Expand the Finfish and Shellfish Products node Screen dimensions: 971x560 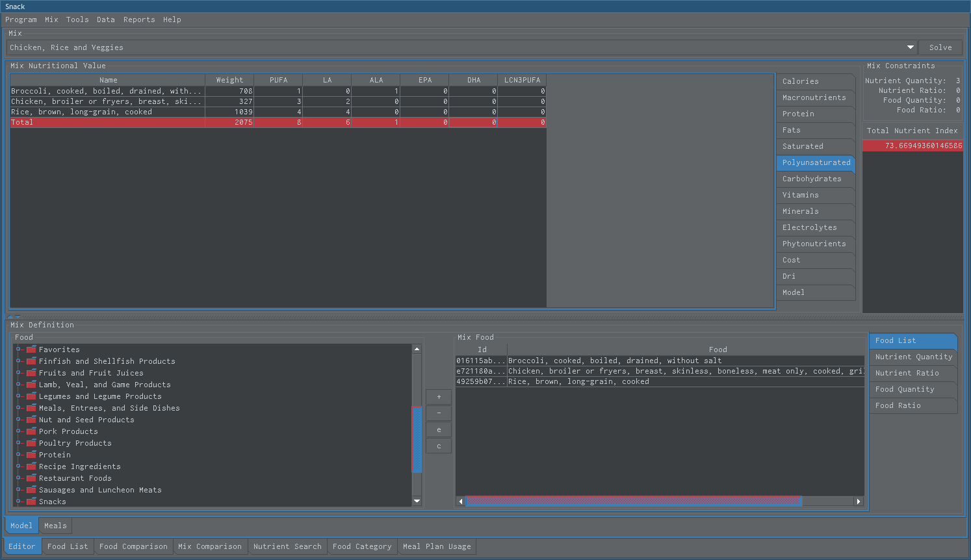tap(19, 361)
